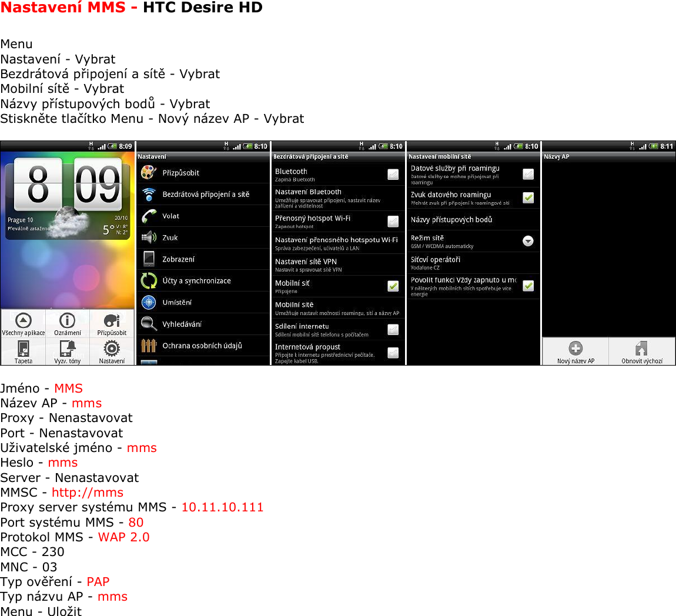This screenshot has width=676, height=616.
Task: Click the HTC Desire HD heading text
Action: click(203, 7)
